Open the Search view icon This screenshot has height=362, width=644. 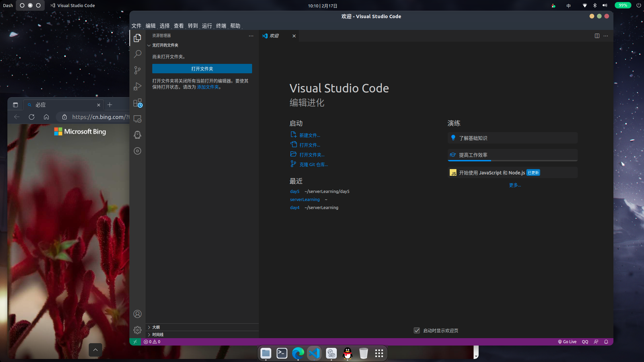pyautogui.click(x=137, y=54)
